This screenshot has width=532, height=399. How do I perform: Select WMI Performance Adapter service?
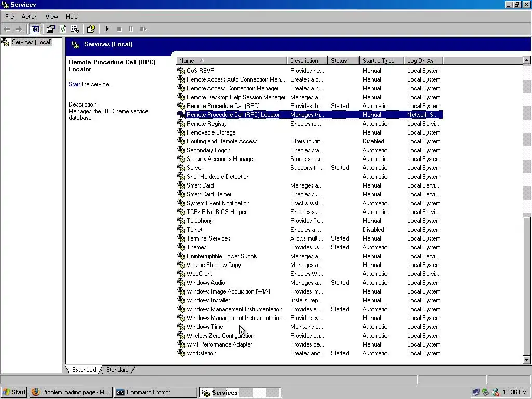tap(310, 344)
